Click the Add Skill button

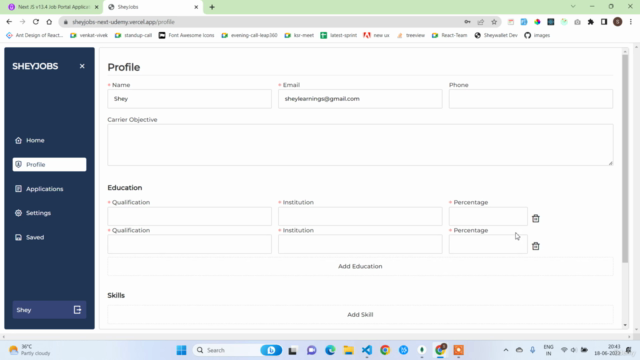(x=360, y=315)
